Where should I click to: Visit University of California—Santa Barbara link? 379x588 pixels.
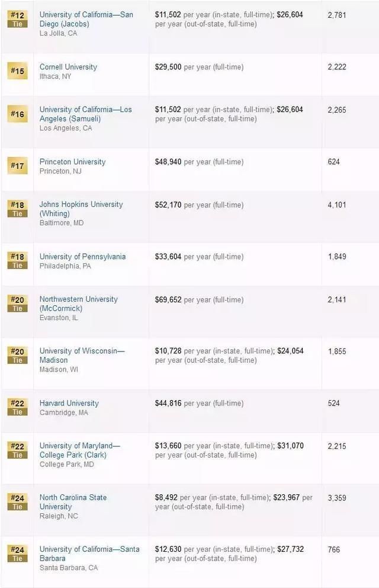(89, 554)
